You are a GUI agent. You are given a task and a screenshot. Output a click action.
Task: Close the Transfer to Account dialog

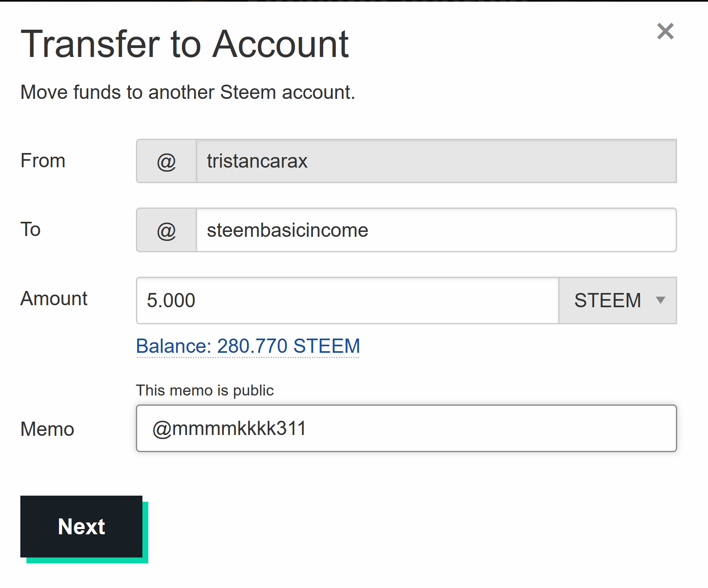[665, 31]
